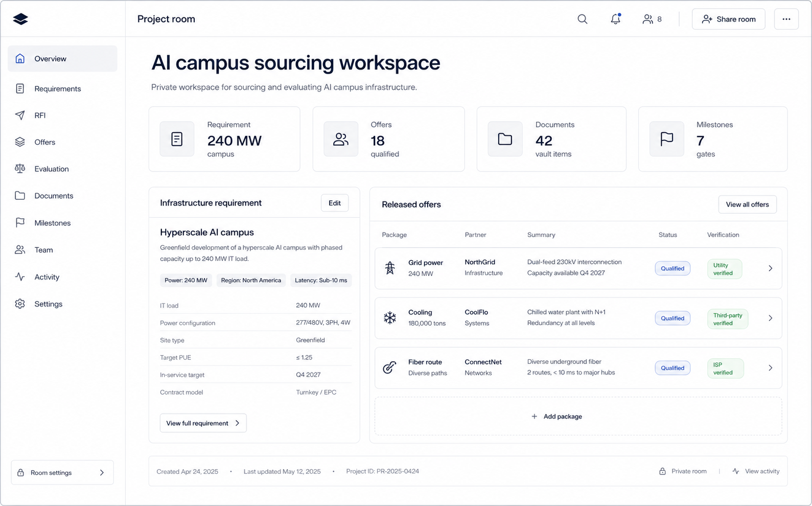Image resolution: width=812 pixels, height=506 pixels.
Task: Open notifications bell icon
Action: coord(616,19)
